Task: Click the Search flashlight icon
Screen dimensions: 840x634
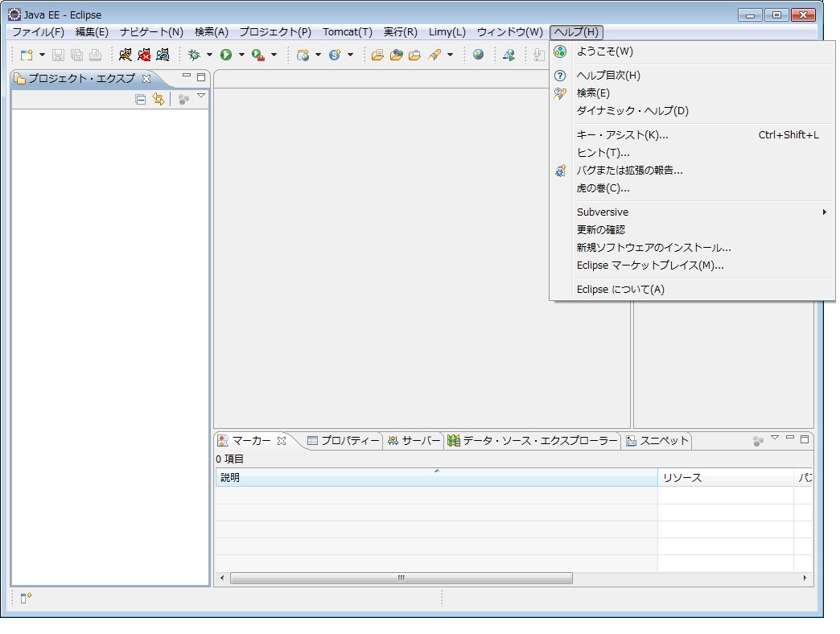Action: point(434,55)
